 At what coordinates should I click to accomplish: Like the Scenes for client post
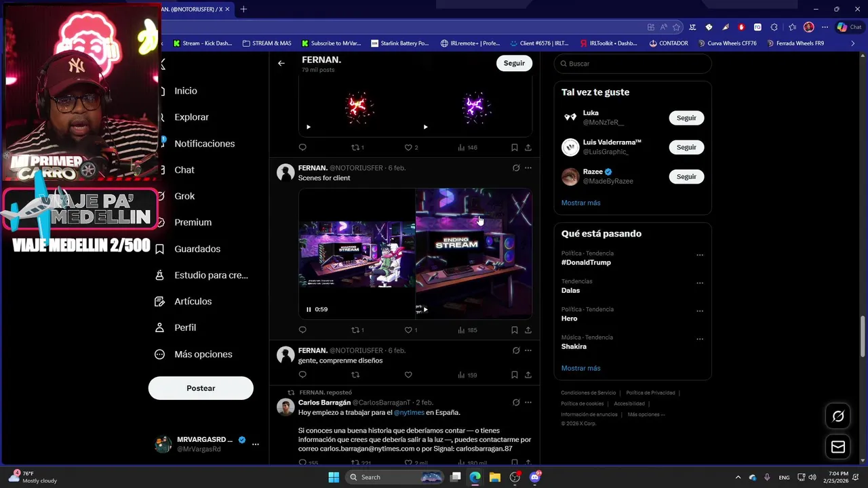tap(411, 330)
